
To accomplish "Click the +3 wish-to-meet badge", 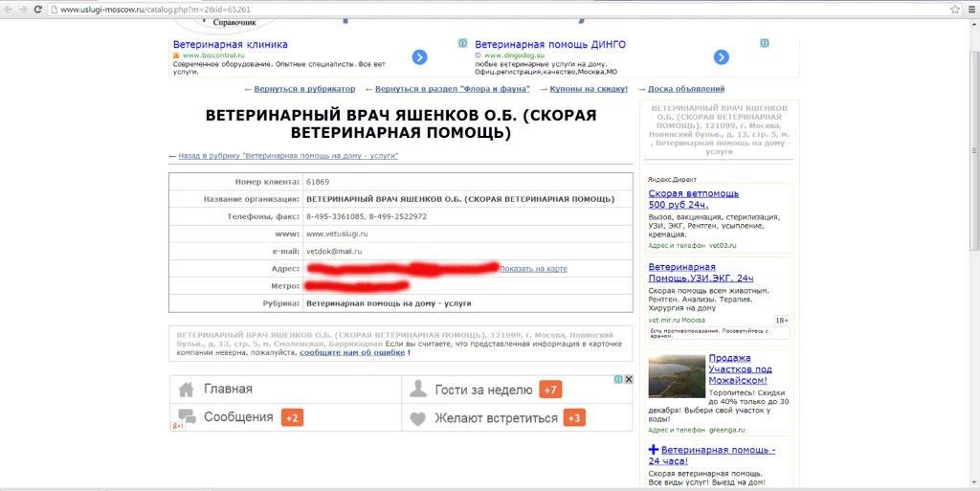I will 574,418.
